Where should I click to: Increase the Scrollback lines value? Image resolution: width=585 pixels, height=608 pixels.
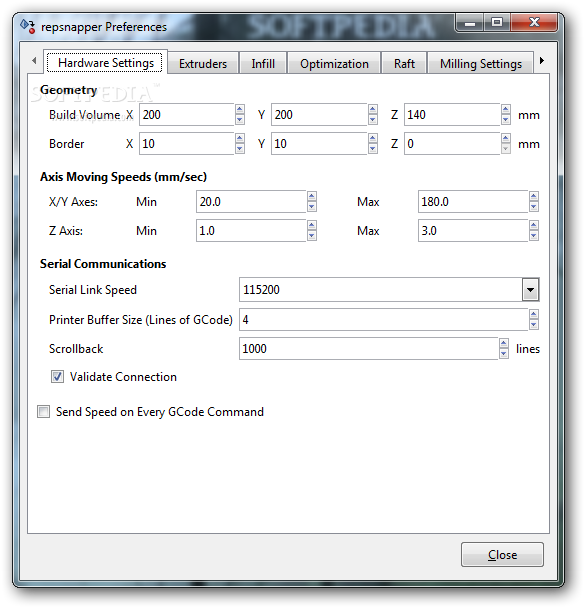[504, 343]
